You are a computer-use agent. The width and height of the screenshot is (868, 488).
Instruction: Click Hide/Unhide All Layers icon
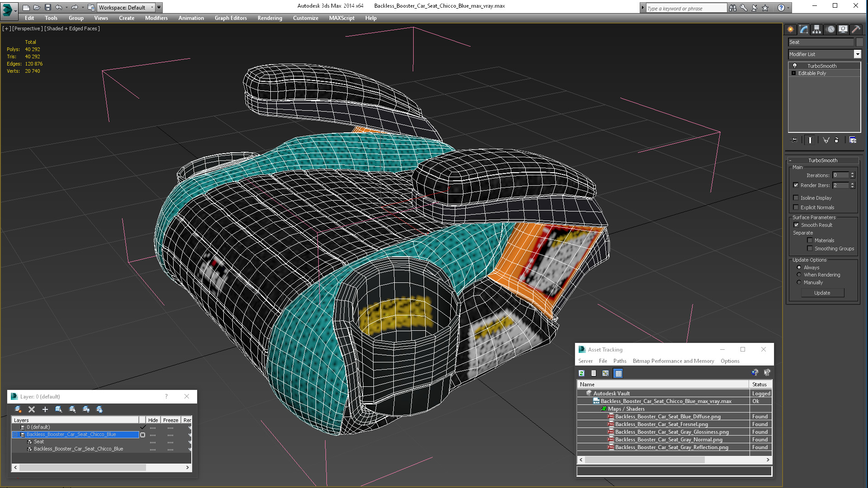pos(86,409)
